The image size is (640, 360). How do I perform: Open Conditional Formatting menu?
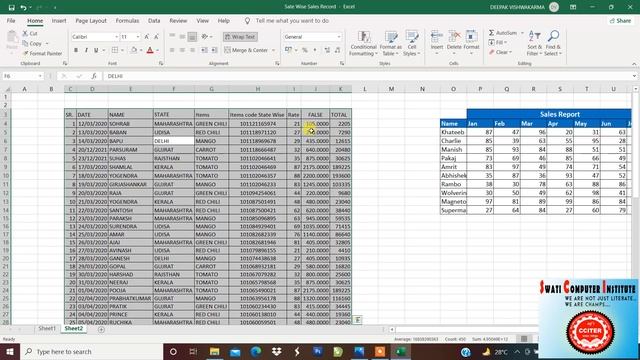pos(363,43)
